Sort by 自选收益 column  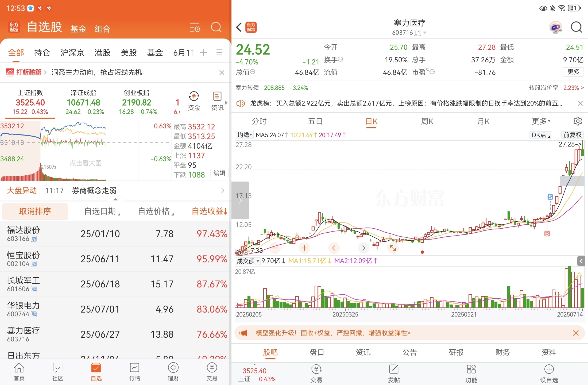click(x=210, y=211)
